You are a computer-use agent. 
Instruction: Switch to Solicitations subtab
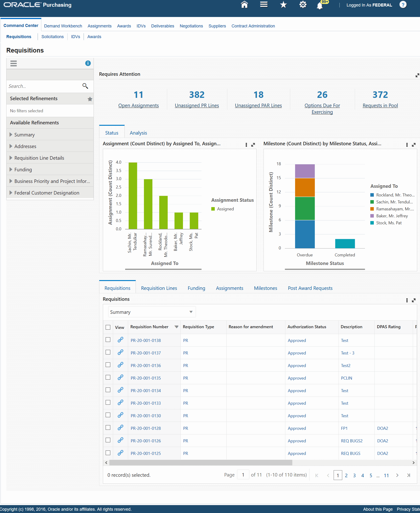(x=52, y=36)
